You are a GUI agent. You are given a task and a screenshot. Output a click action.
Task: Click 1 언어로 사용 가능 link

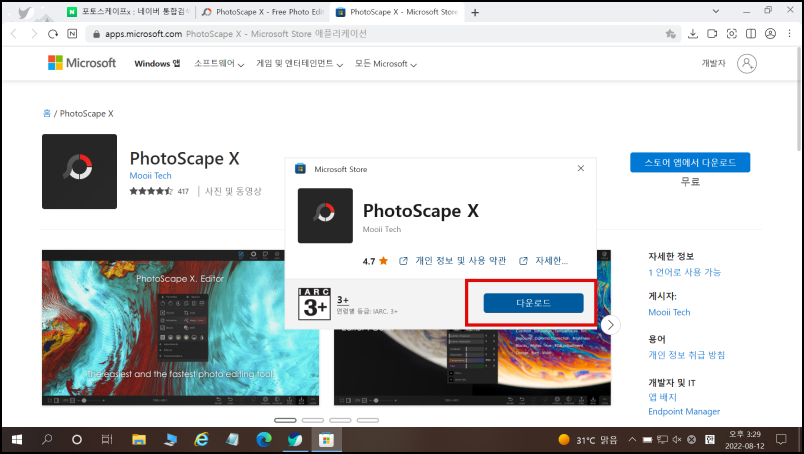(x=685, y=272)
